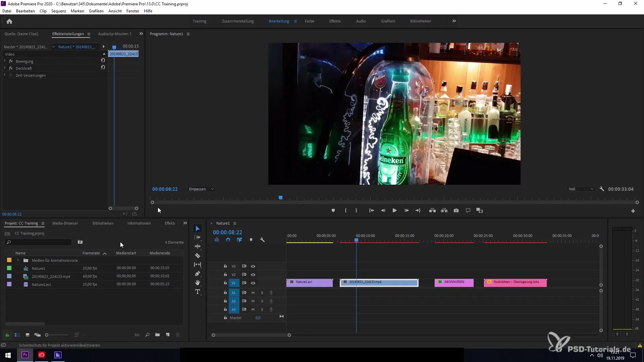Open the Media-Browser tab

tap(65, 223)
